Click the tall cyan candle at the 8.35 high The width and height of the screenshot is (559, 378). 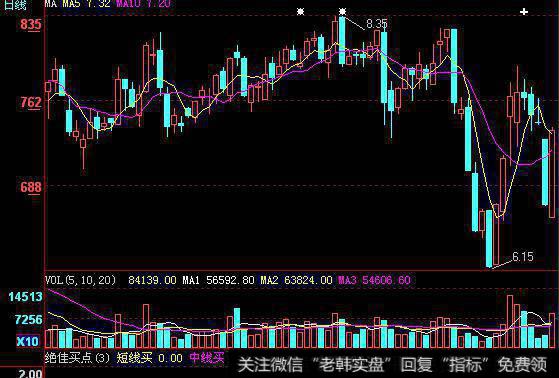[x=342, y=40]
